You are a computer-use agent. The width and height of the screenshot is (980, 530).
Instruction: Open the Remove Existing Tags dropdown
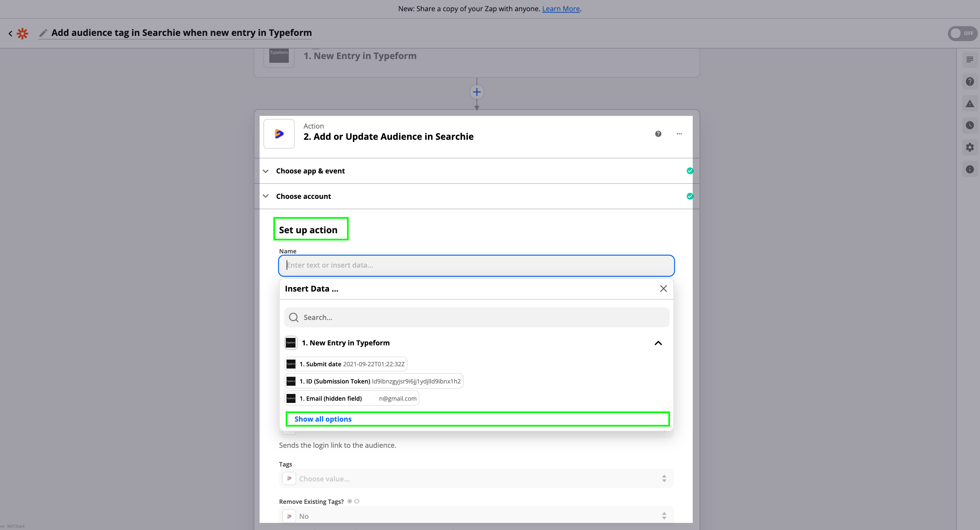(476, 516)
